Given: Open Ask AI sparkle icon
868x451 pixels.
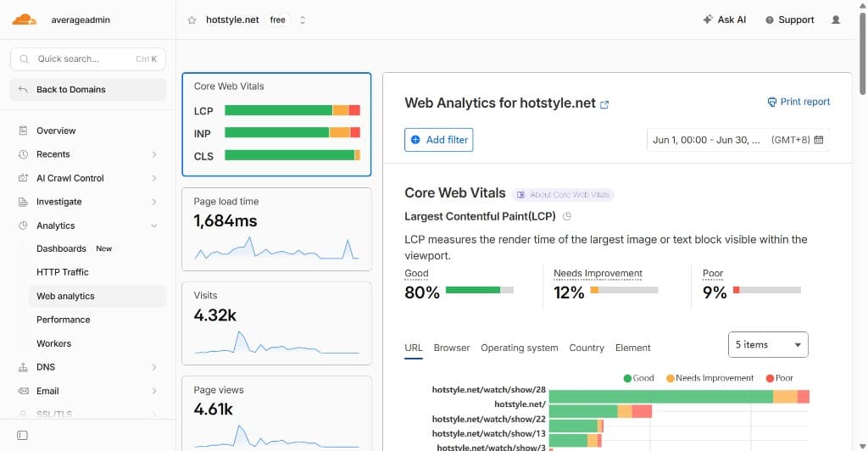Looking at the screenshot, I should pos(708,19).
